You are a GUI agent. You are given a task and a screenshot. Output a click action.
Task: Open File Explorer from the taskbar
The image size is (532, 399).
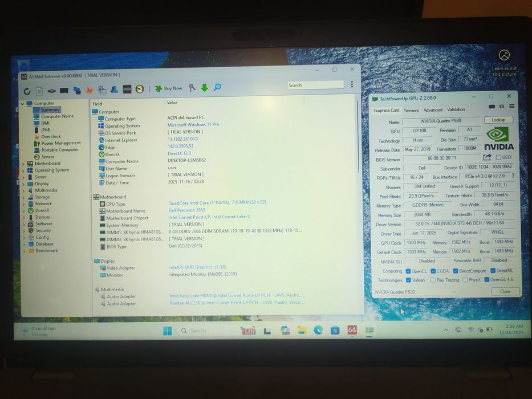301,330
